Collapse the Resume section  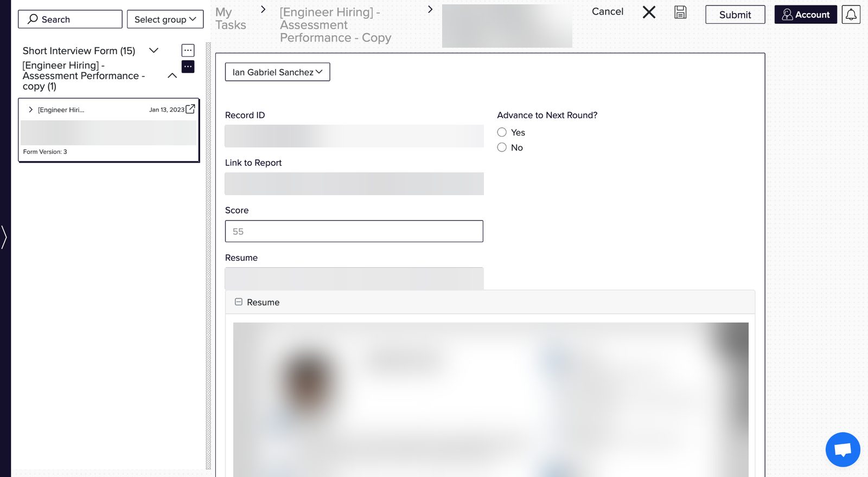(238, 302)
